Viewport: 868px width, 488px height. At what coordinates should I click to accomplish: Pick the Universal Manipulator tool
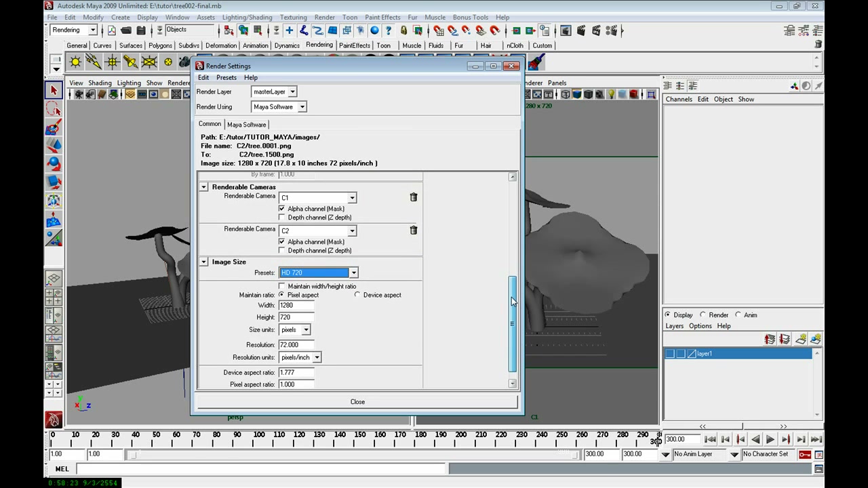point(54,201)
